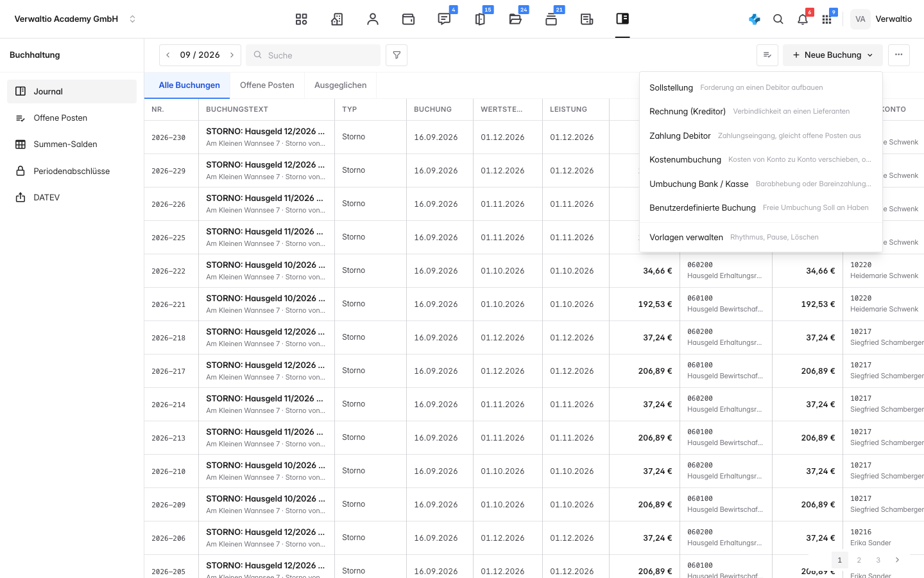
Task: Choose Benutzerdefinierte Buchung menu entry
Action: pyautogui.click(x=761, y=207)
